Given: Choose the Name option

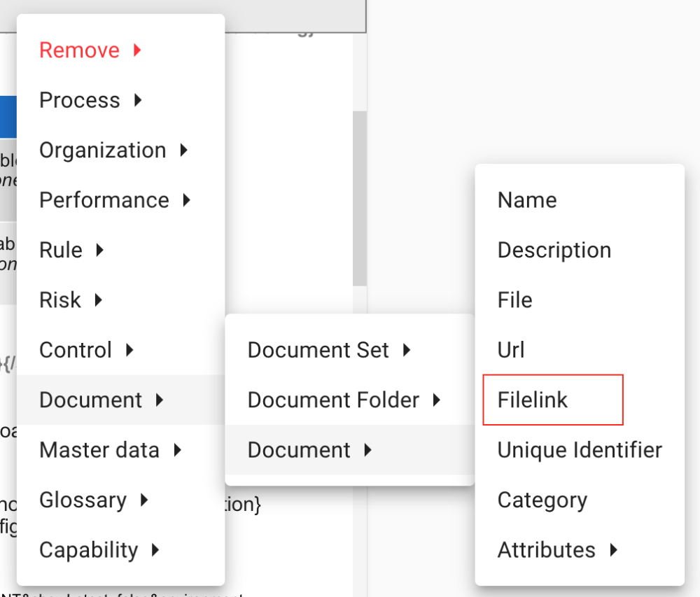Looking at the screenshot, I should click(526, 200).
